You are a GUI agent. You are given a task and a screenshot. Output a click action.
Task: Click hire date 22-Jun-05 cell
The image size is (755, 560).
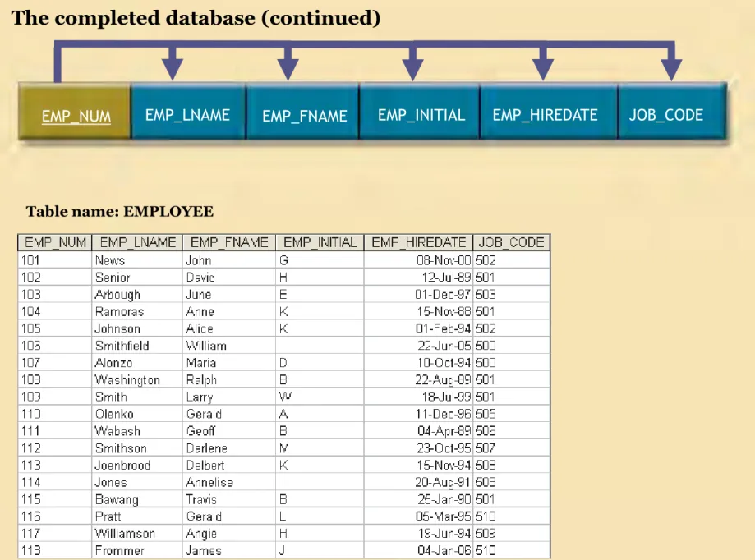click(418, 346)
